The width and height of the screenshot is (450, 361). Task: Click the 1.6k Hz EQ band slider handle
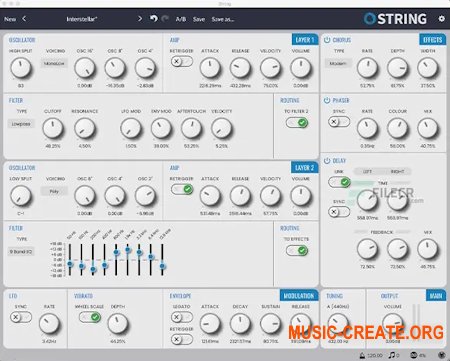[x=128, y=249]
